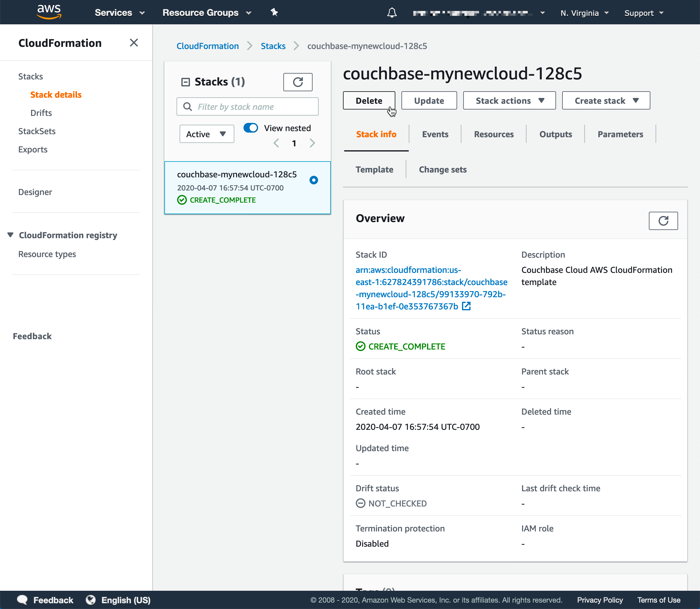This screenshot has height=609, width=700.
Task: Delete the current stack
Action: tap(369, 100)
